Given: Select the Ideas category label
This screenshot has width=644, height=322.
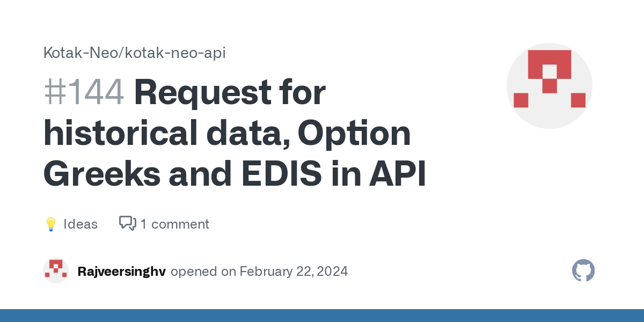Looking at the screenshot, I should click(80, 224).
